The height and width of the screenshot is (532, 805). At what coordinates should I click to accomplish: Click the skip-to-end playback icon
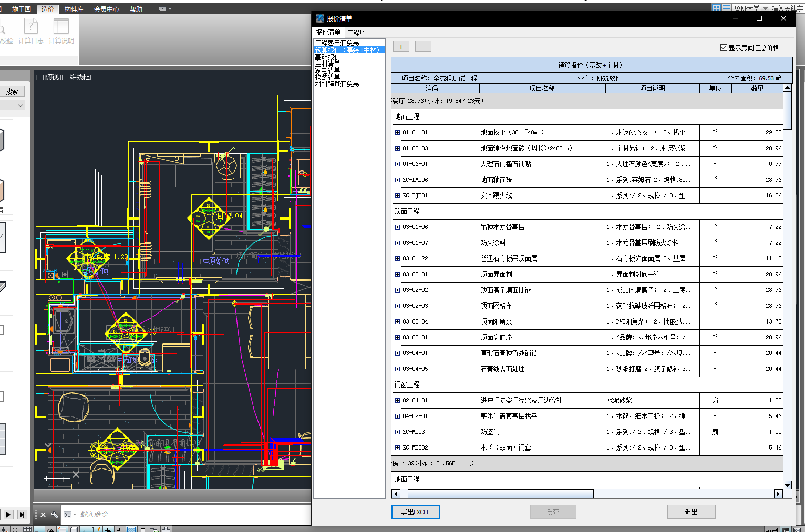coord(22,515)
